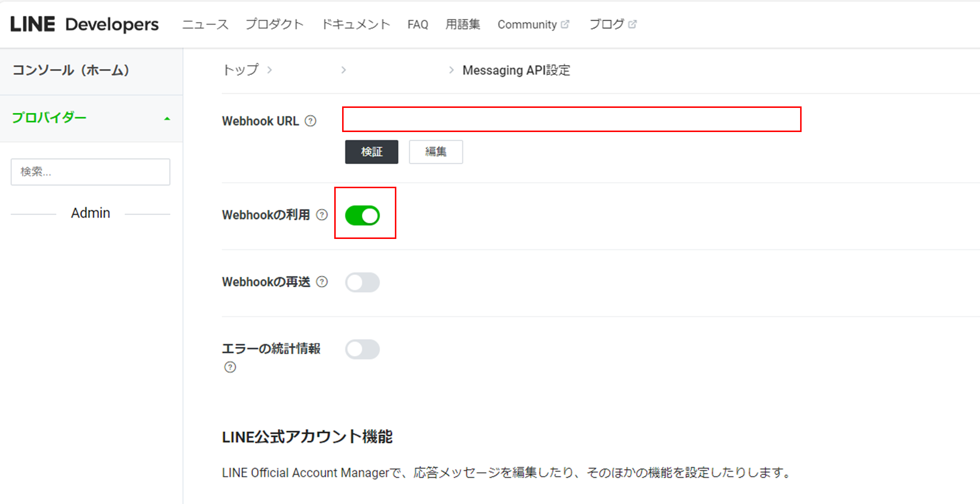This screenshot has height=504, width=980.
Task: Click help icon under エラーの統計情報
Action: 230,367
